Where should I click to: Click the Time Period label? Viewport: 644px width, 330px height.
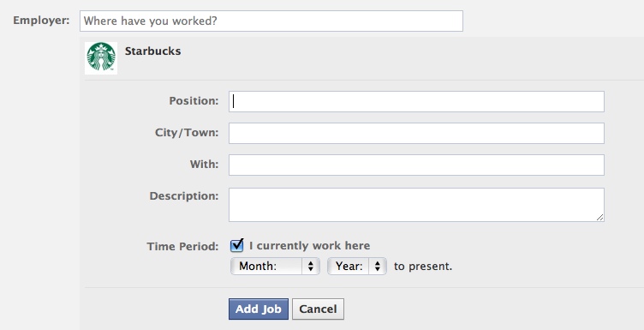click(182, 247)
